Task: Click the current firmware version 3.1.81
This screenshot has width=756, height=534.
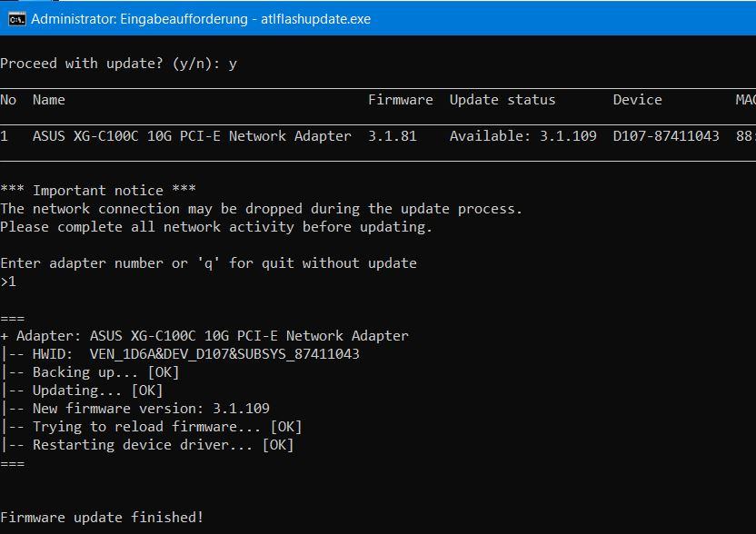Action: [x=393, y=136]
